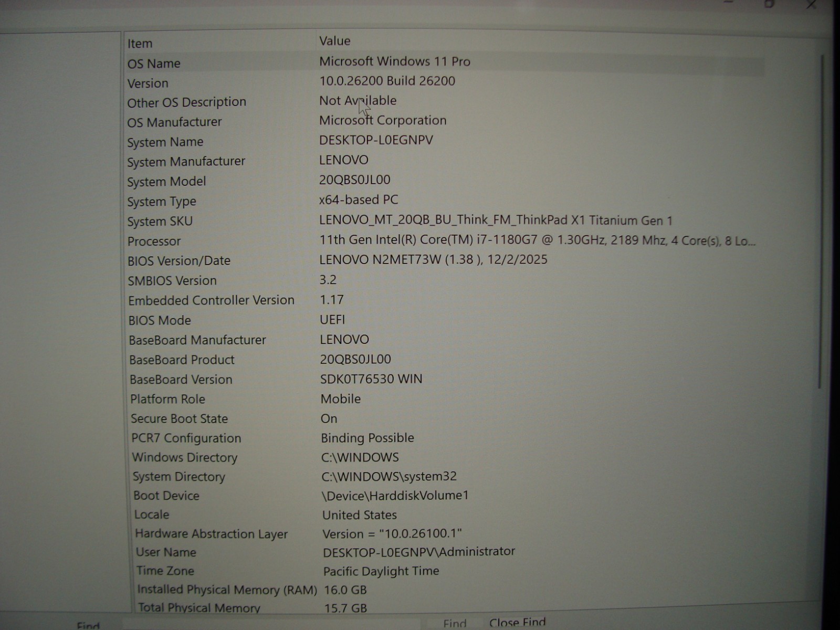
Task: Select value 10.0.26200 Build 26200
Action: coord(387,81)
